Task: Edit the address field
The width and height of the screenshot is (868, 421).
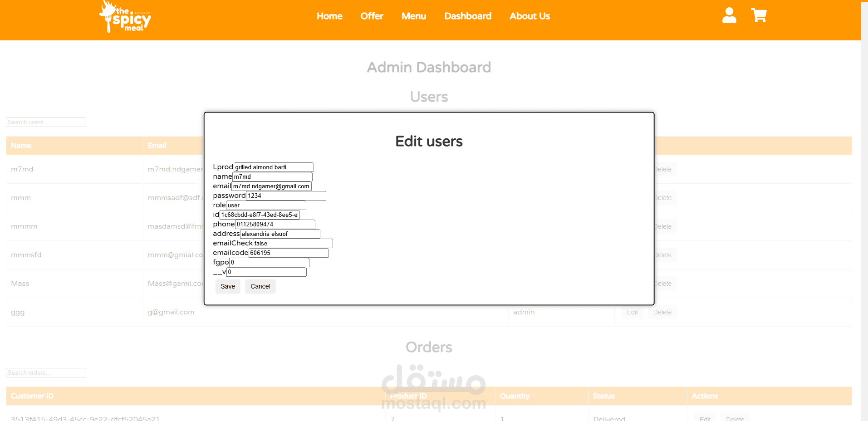Action: pos(280,234)
